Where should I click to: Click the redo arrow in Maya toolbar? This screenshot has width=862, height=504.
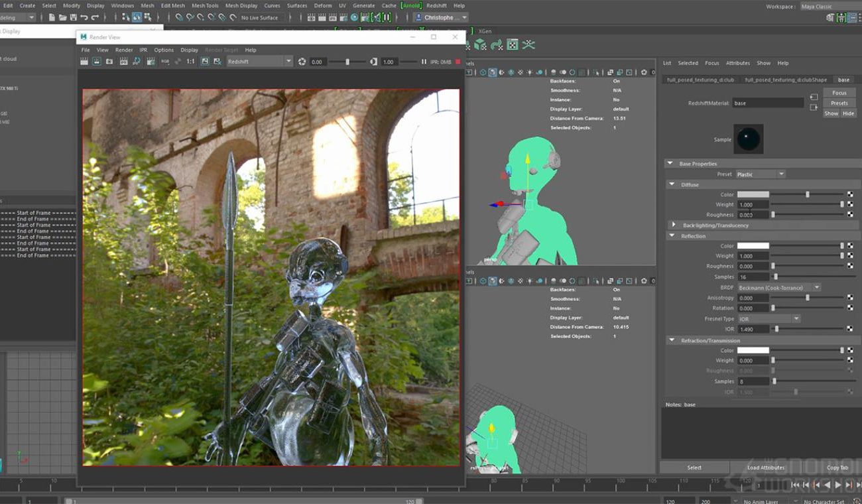pyautogui.click(x=95, y=18)
